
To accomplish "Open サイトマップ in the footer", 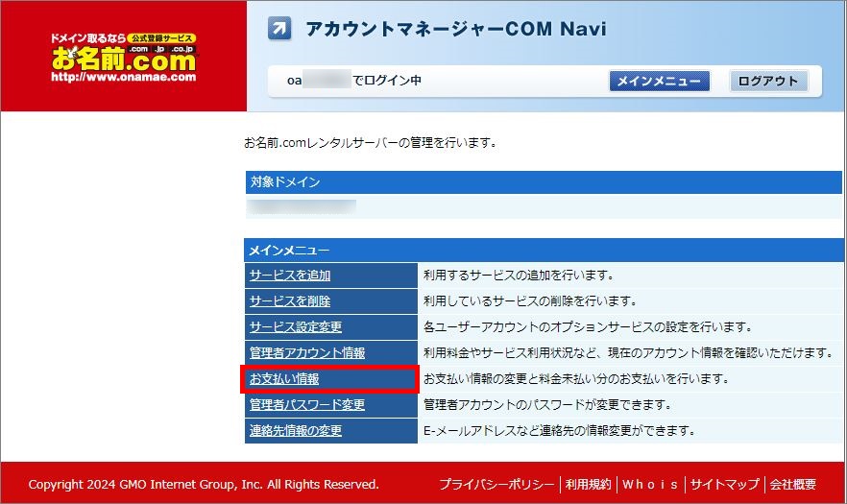I will pyautogui.click(x=724, y=485).
